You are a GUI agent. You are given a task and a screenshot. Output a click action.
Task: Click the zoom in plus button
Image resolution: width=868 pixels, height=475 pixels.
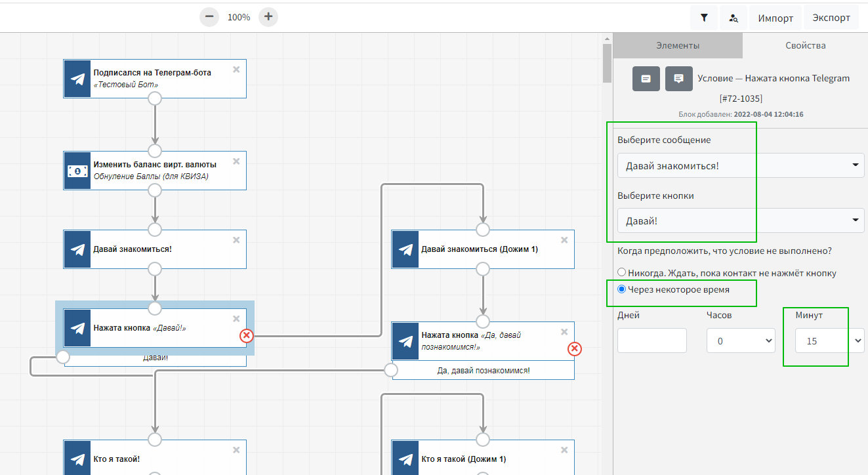[268, 17]
